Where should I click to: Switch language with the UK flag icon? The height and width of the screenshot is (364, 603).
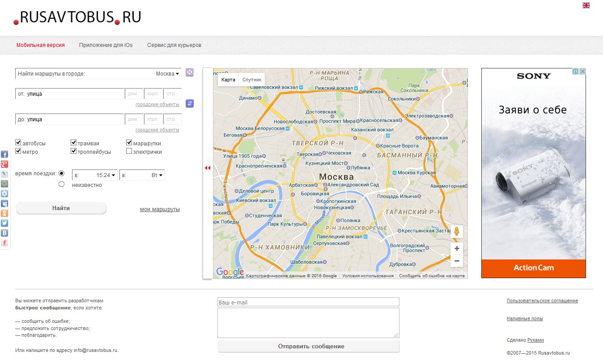tap(586, 5)
